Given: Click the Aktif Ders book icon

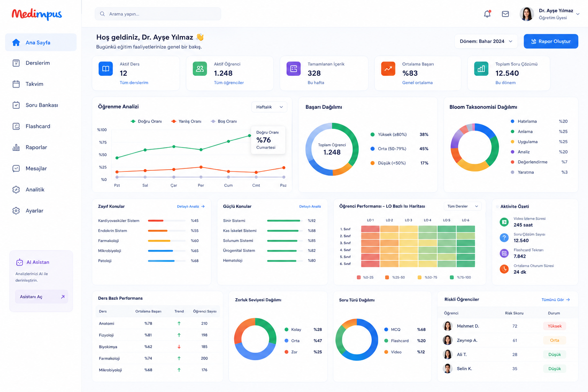Looking at the screenshot, I should click(106, 69).
